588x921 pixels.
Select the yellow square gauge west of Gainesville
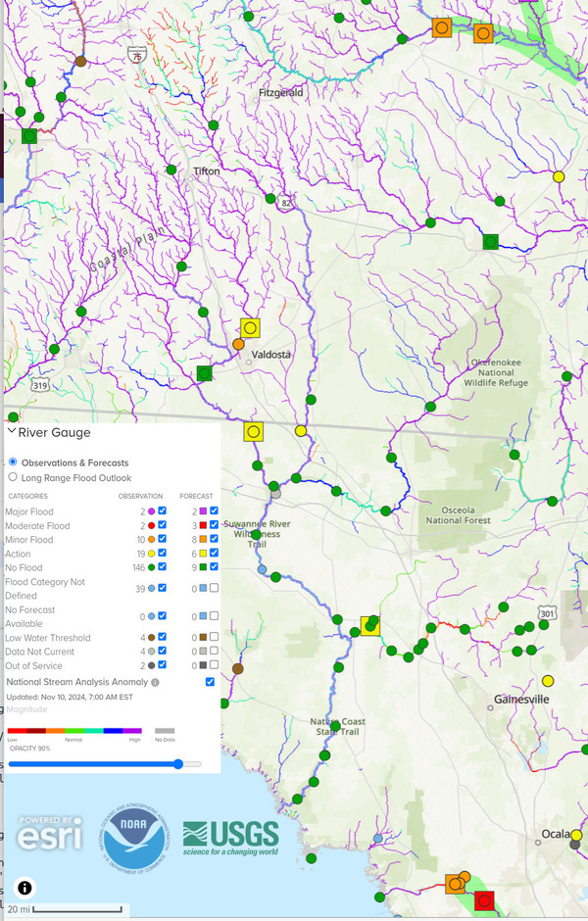(370, 626)
